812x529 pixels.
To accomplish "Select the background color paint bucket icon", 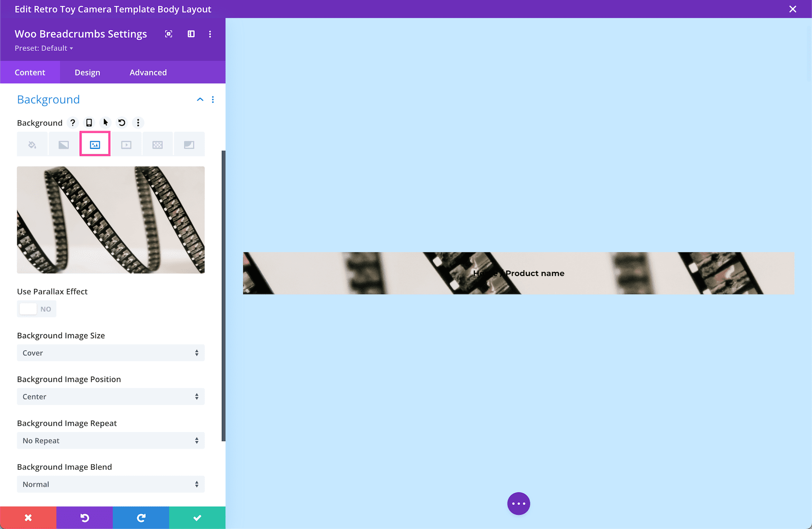I will 32,144.
